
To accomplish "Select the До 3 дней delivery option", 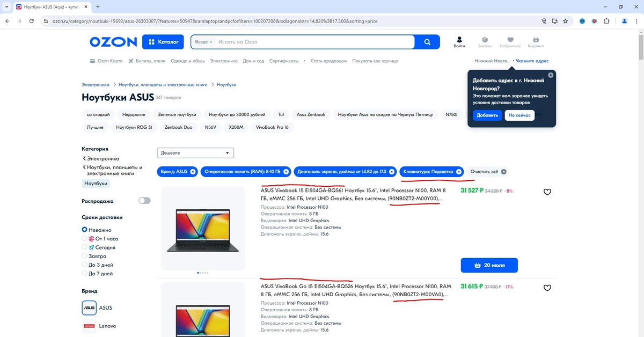I will pos(84,265).
